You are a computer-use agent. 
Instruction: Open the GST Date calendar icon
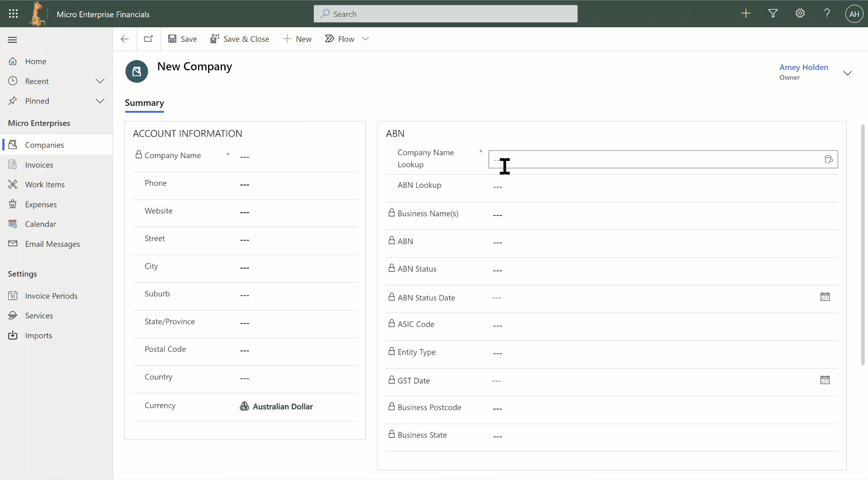click(825, 380)
